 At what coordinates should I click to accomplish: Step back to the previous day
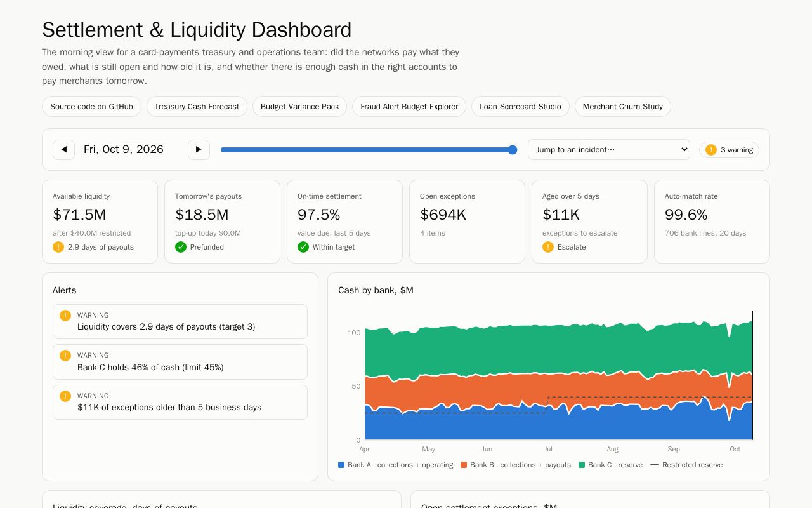pos(63,150)
